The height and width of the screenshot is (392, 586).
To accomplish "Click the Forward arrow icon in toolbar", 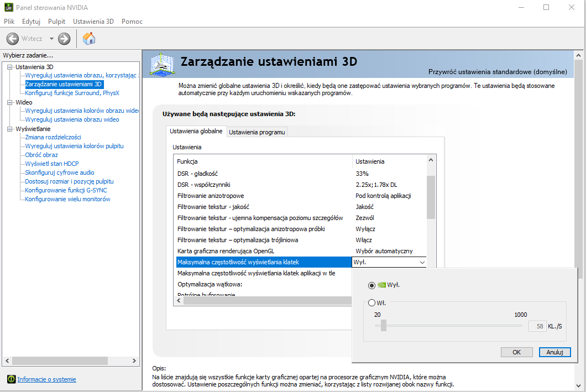I will [64, 39].
